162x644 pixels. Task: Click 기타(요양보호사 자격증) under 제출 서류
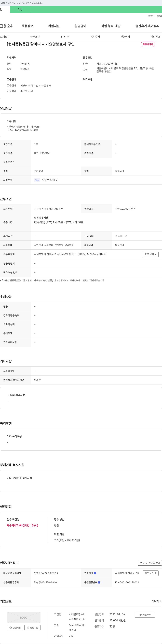(67, 540)
